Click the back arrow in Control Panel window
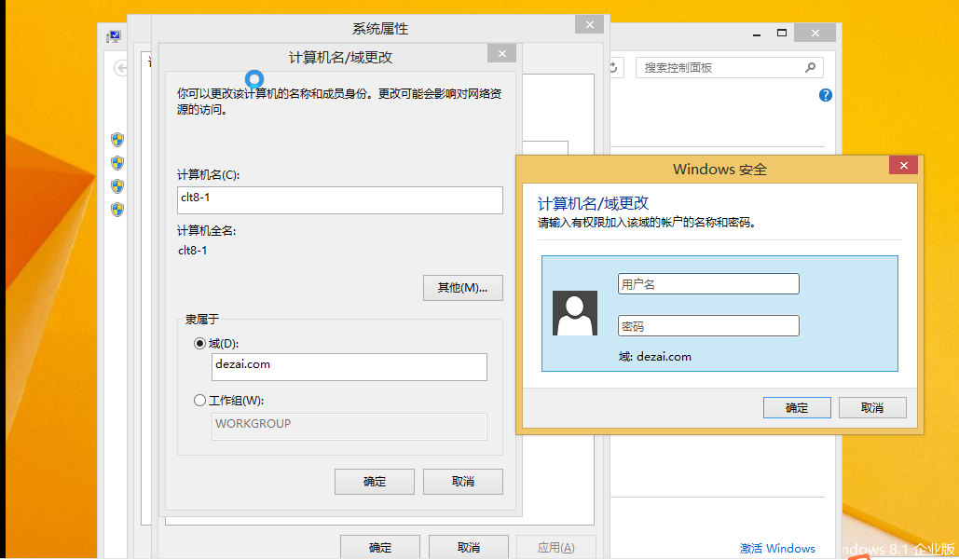959x560 pixels. [x=121, y=68]
